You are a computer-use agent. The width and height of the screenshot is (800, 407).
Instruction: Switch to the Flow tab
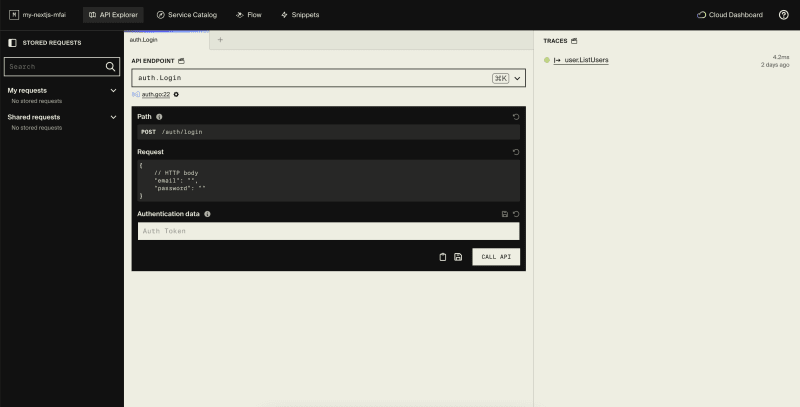pos(249,15)
